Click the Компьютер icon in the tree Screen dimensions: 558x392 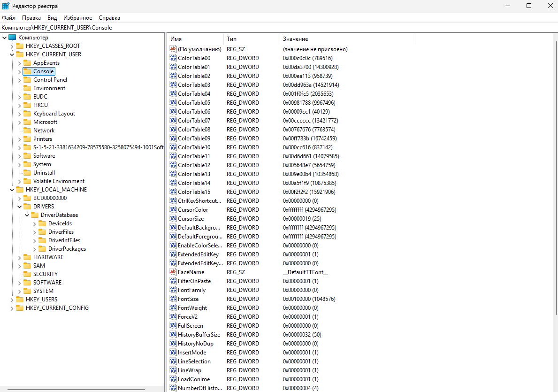point(13,38)
